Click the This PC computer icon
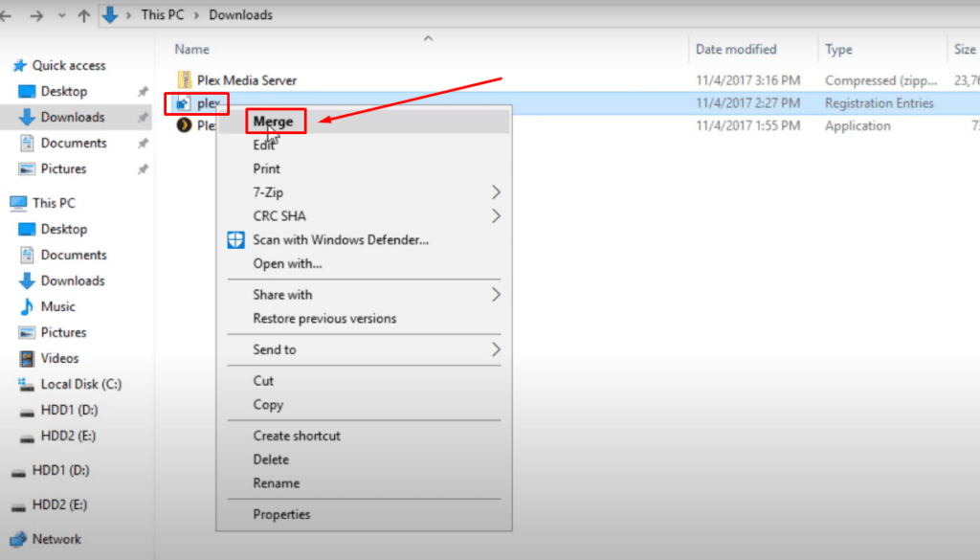The image size is (980, 560). coord(19,203)
